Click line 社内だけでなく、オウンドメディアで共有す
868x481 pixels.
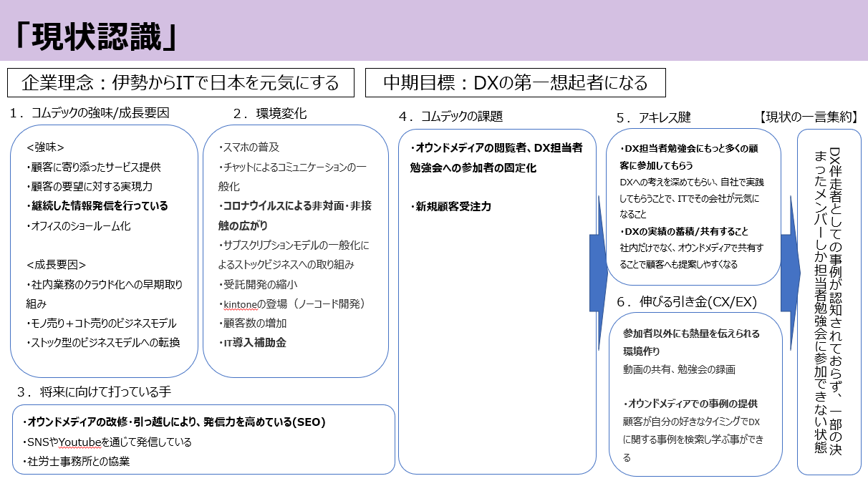[692, 247]
